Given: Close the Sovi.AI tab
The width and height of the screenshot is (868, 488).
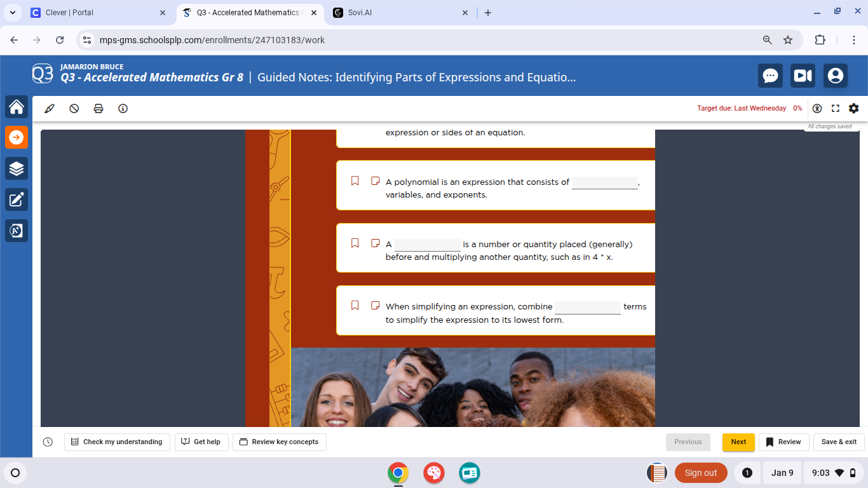Looking at the screenshot, I should (x=465, y=13).
